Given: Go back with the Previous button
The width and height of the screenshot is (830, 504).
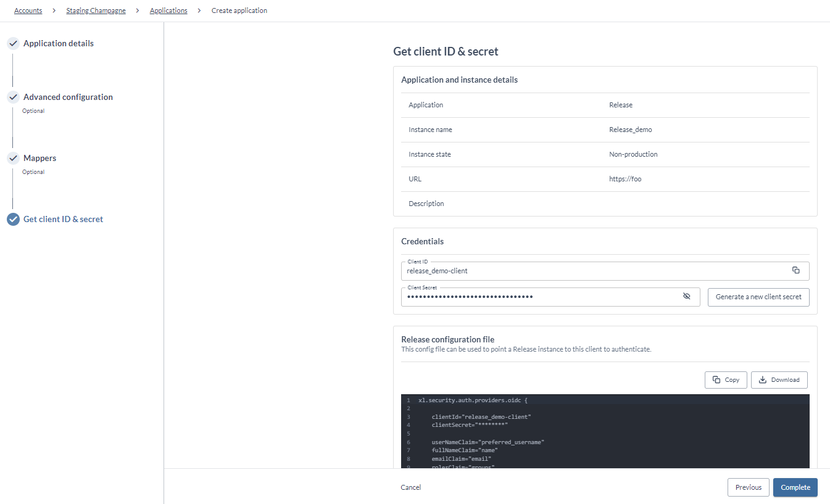Looking at the screenshot, I should [749, 487].
